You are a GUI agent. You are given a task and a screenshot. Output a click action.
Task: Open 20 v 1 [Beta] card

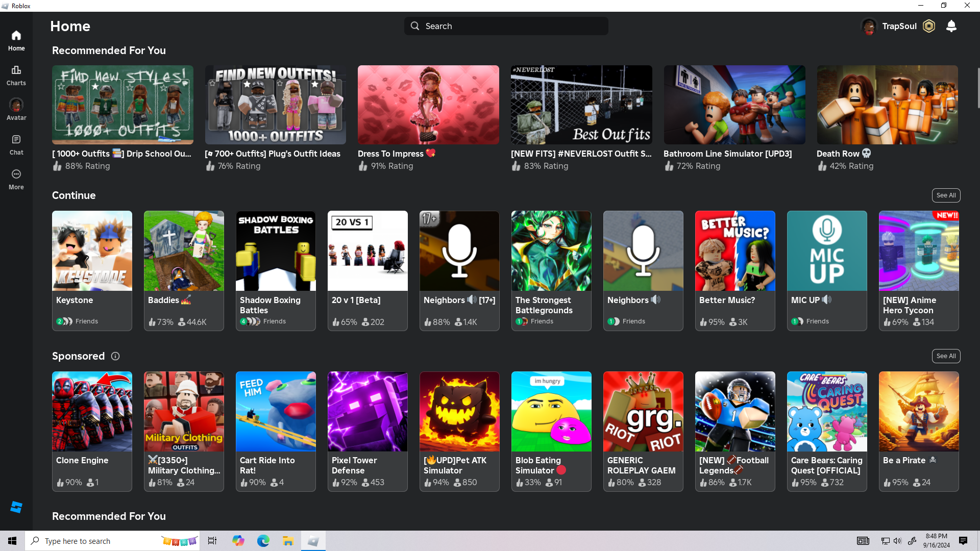coord(367,270)
